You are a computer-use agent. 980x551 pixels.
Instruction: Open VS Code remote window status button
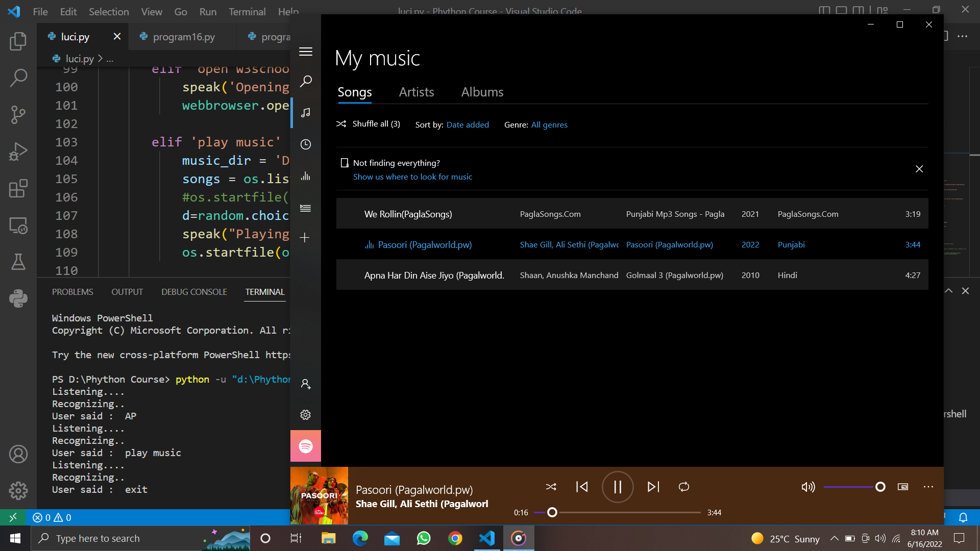(13, 517)
